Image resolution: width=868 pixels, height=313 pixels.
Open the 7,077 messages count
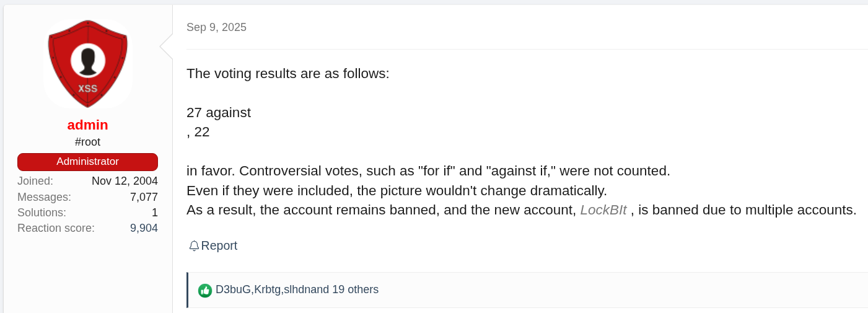pyautogui.click(x=144, y=197)
